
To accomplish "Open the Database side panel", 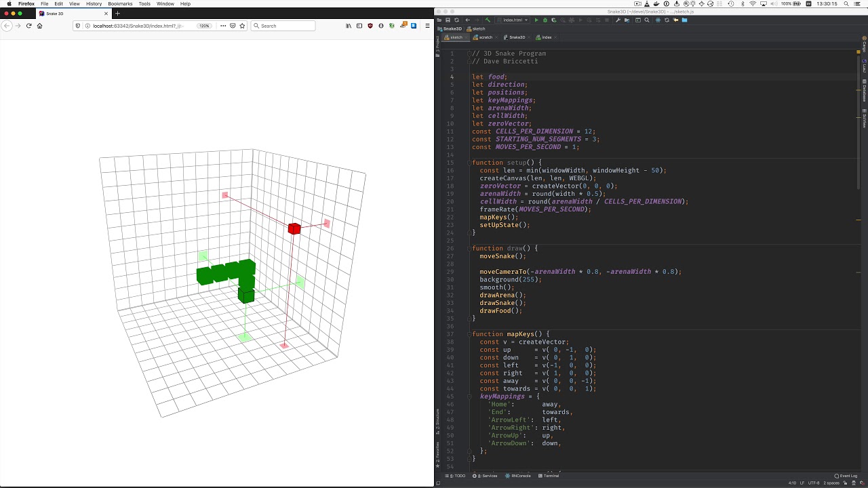I will point(865,91).
